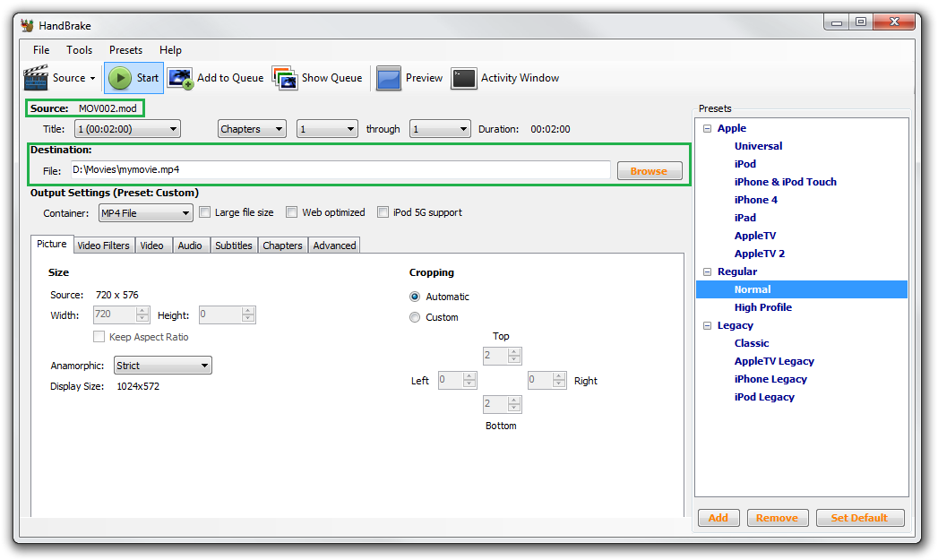
Task: Select the iPad preset
Action: point(745,218)
